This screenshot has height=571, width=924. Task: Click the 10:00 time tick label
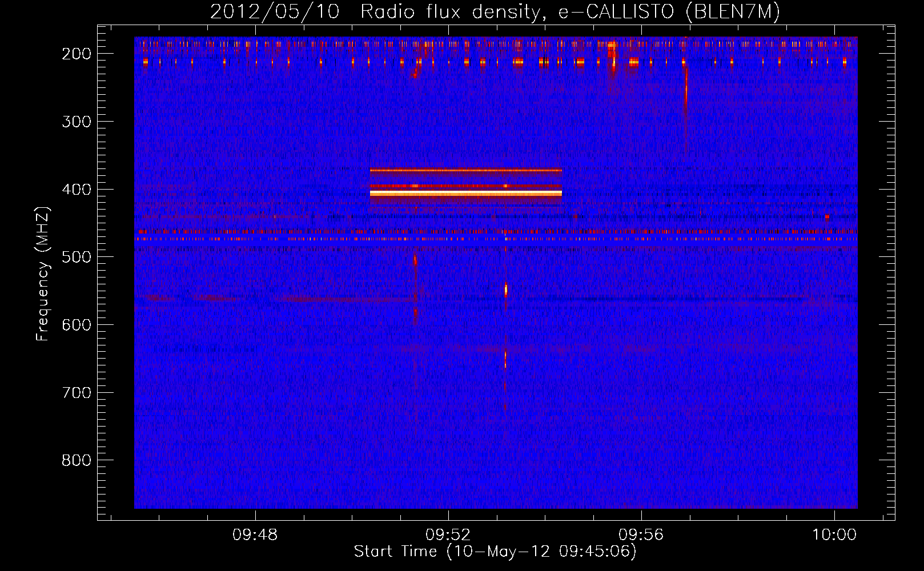click(x=835, y=535)
